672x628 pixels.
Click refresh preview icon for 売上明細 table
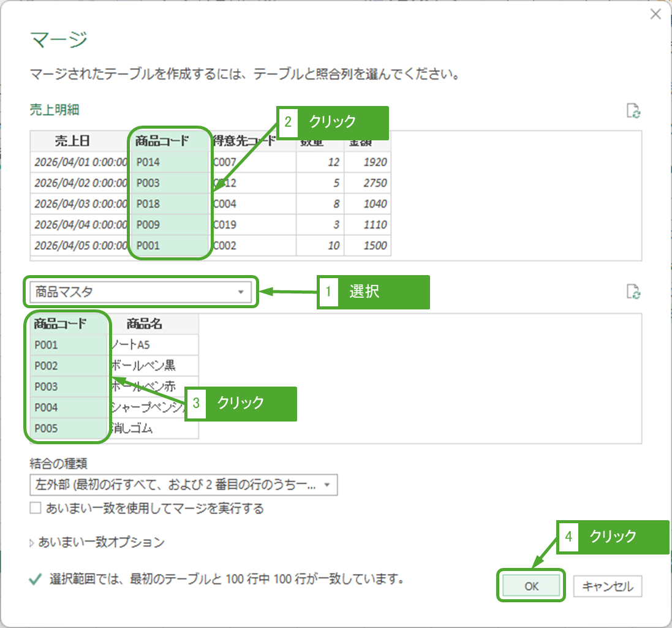(x=633, y=111)
